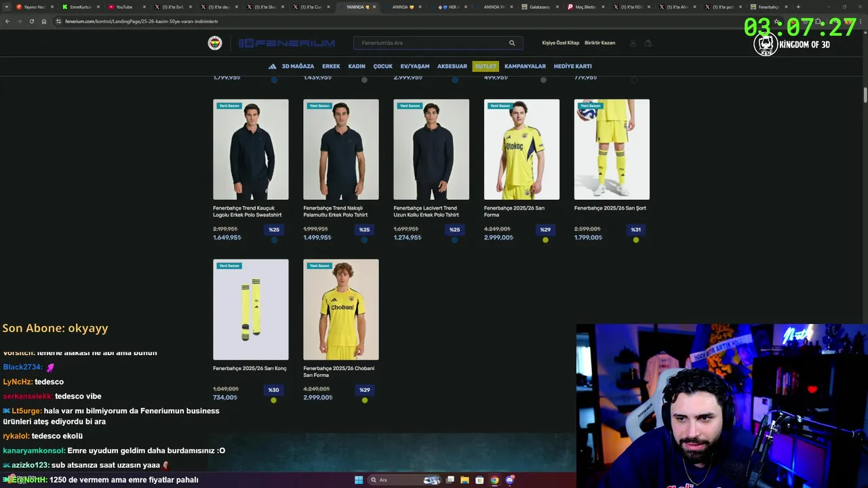
Task: Click the magnifier icon in the search box
Action: (x=512, y=43)
